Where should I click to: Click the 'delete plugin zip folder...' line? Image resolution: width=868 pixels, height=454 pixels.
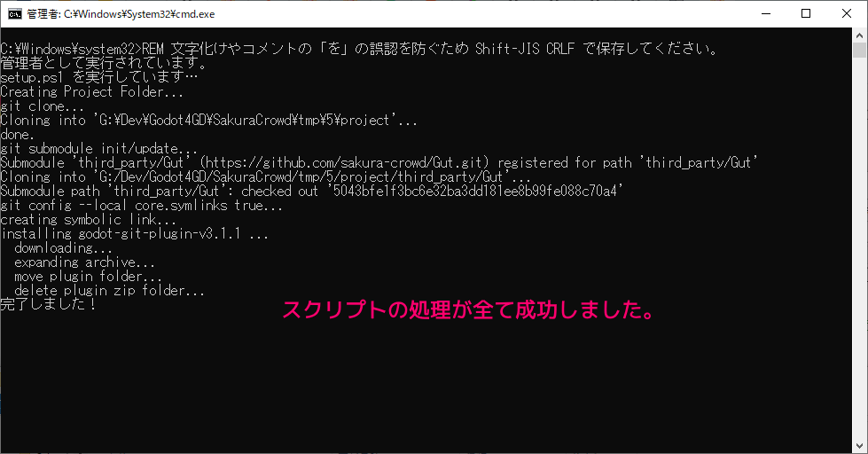(110, 290)
